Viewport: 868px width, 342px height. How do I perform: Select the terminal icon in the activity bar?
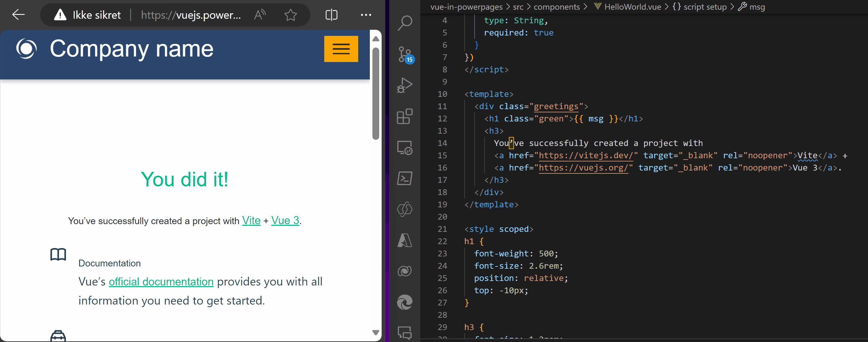point(404,178)
